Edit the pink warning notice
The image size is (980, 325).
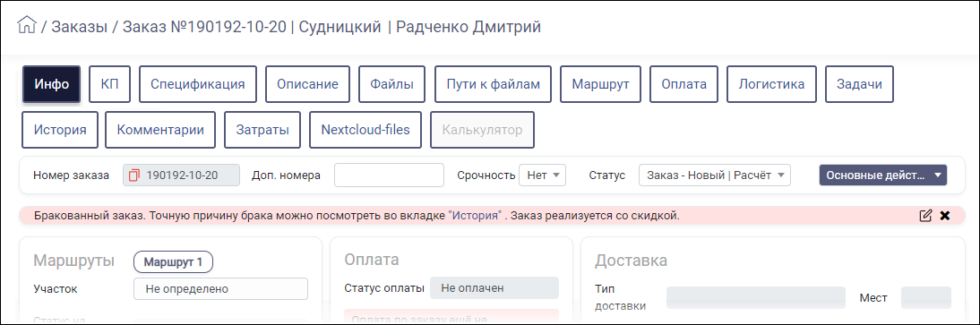[925, 216]
